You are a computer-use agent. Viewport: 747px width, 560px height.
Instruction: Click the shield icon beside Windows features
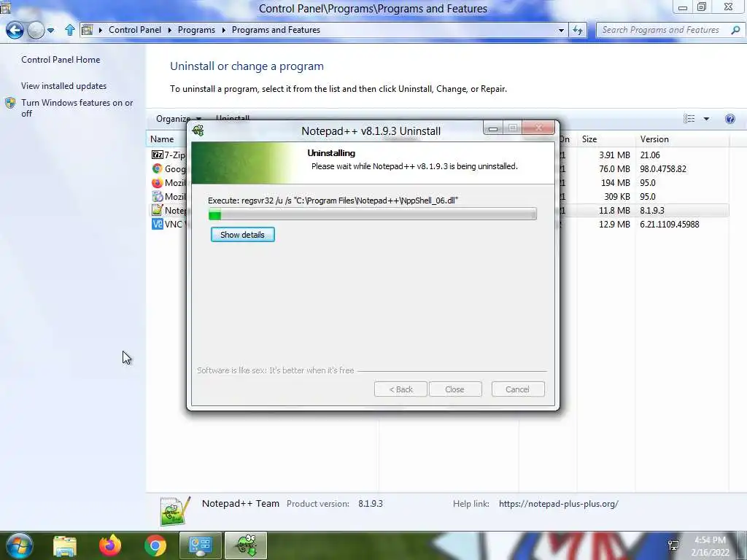coord(10,103)
